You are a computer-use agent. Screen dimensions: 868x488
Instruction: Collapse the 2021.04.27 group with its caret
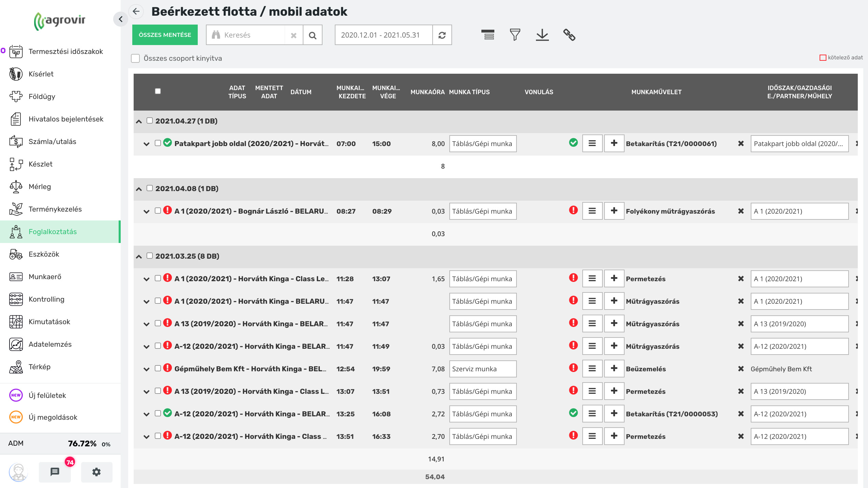click(x=139, y=121)
